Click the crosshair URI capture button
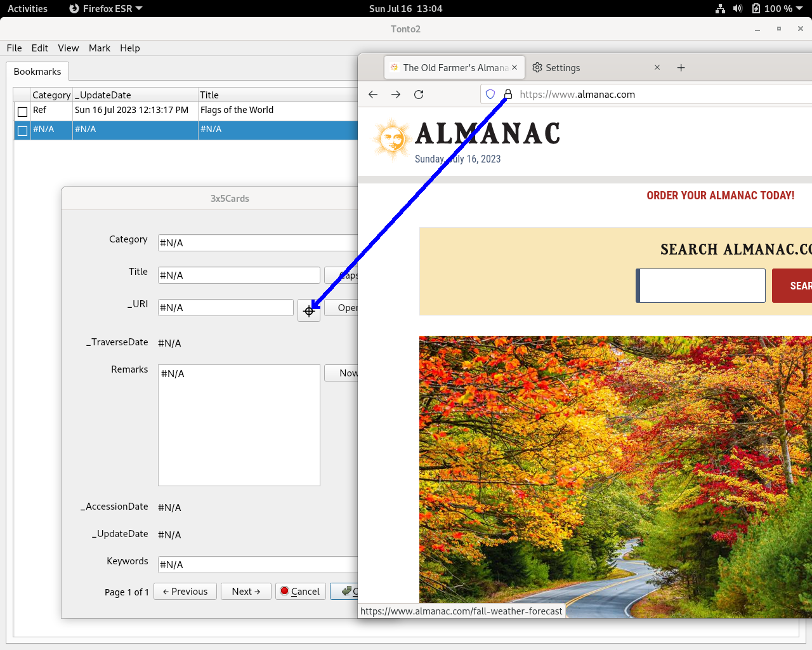The height and width of the screenshot is (650, 812). pyautogui.click(x=309, y=310)
